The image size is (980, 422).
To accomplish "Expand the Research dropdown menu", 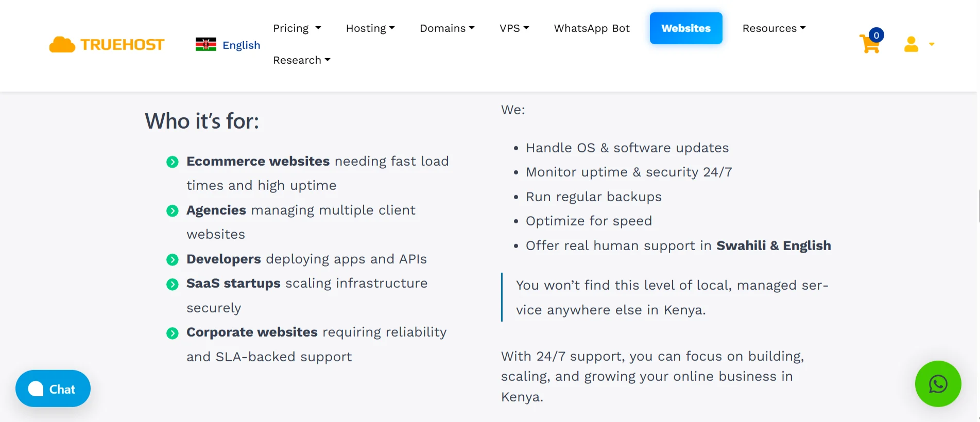I will tap(302, 60).
